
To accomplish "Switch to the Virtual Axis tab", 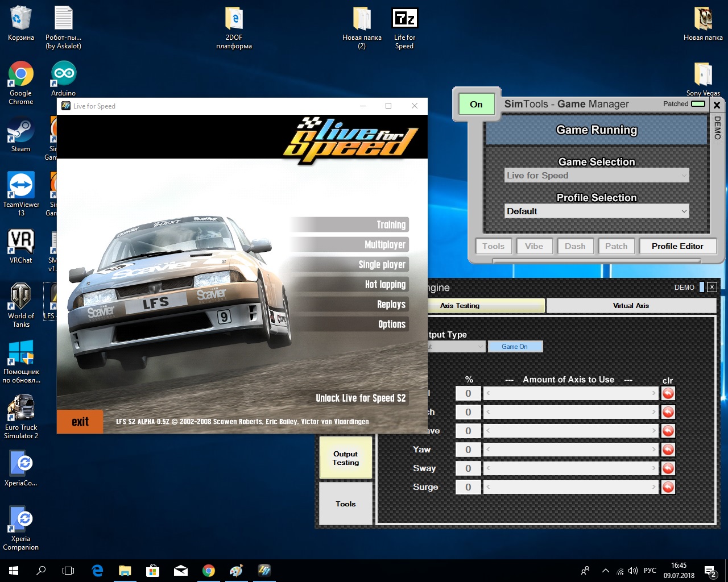I will pyautogui.click(x=631, y=306).
